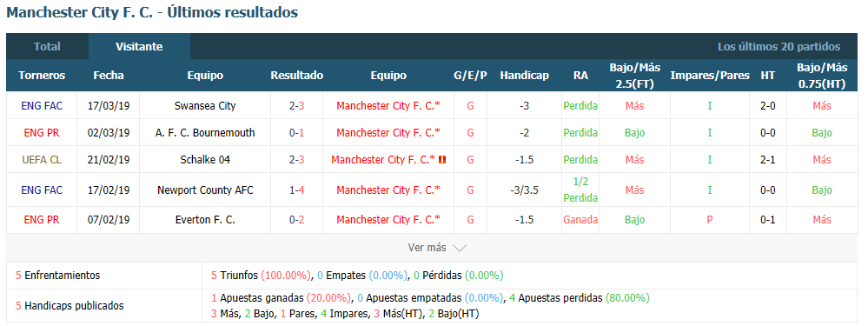Click the Schalke 04 team name
Image resolution: width=868 pixels, height=326 pixels.
pyautogui.click(x=205, y=160)
